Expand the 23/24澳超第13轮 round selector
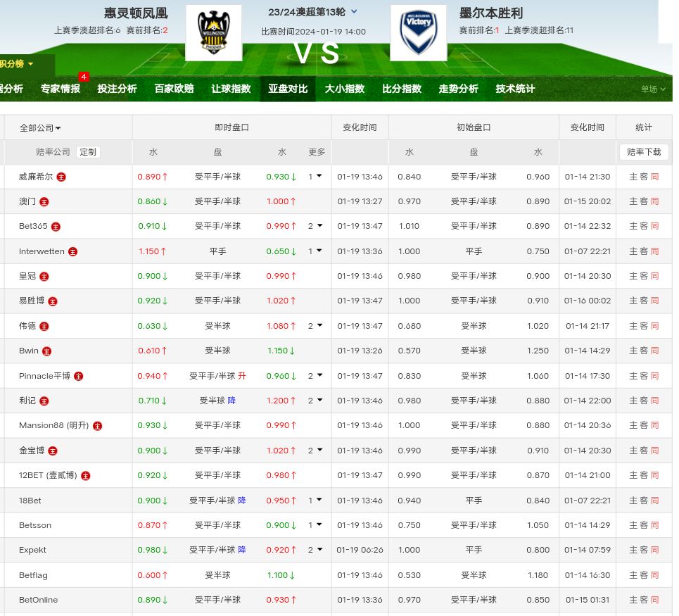The height and width of the screenshot is (616, 679). (354, 12)
